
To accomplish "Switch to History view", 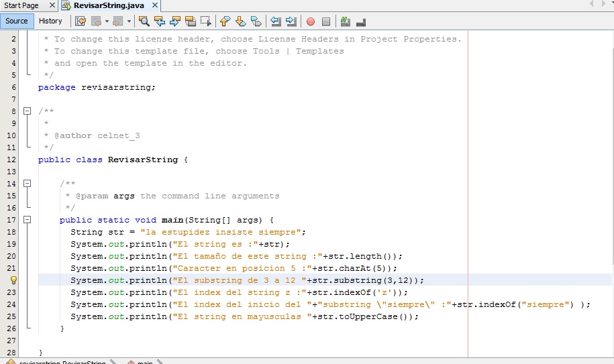I will (x=50, y=21).
